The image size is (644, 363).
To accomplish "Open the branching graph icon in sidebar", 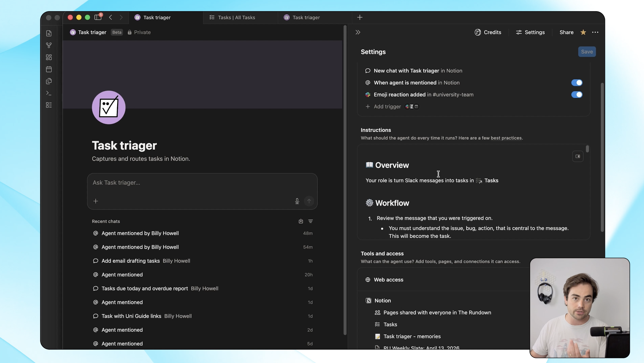I will tap(49, 45).
